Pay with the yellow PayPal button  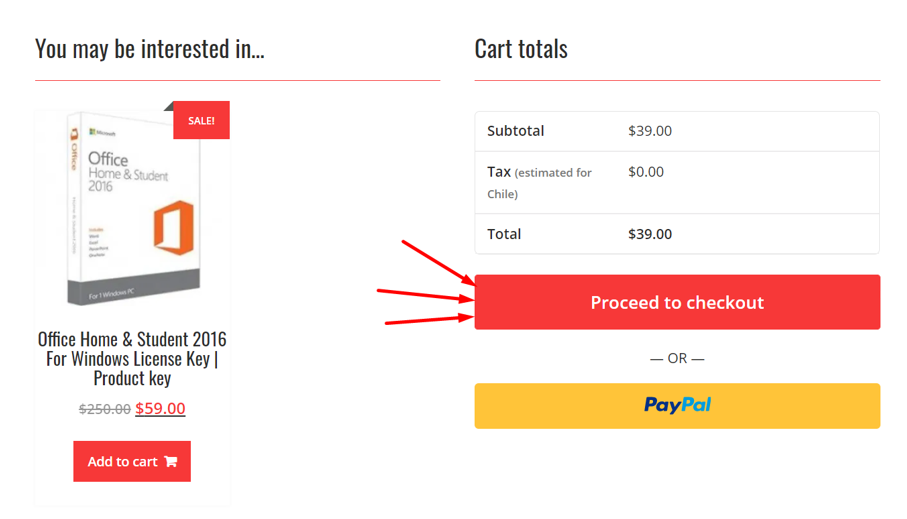[x=677, y=406]
